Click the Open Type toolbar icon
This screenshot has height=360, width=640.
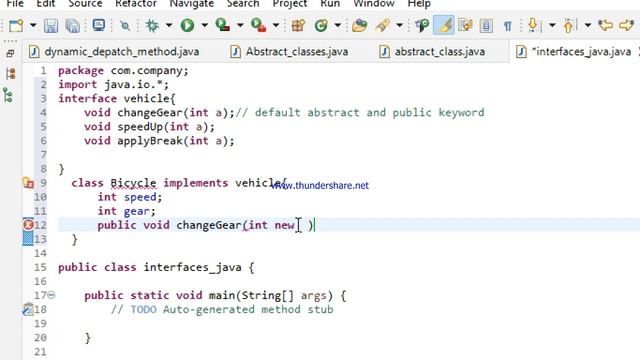click(360, 26)
